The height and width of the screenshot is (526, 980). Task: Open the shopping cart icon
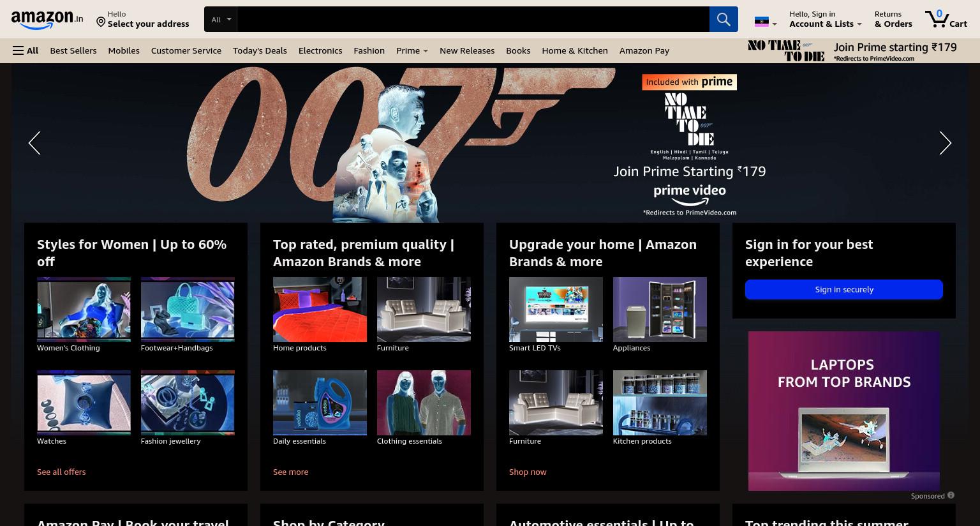[x=946, y=19]
